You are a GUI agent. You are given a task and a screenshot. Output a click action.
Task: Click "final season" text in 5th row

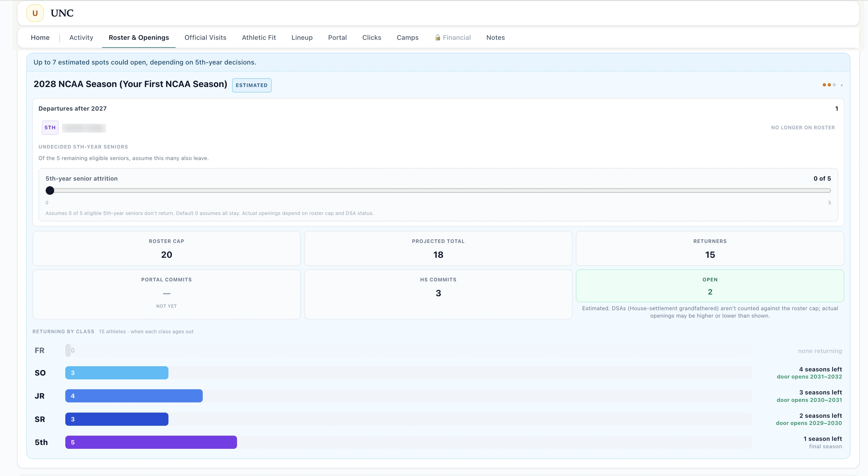pyautogui.click(x=825, y=446)
